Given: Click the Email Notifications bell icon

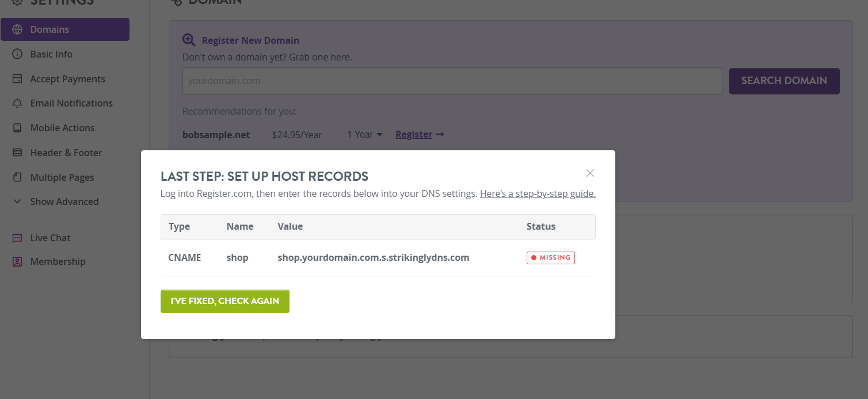Looking at the screenshot, I should pyautogui.click(x=17, y=103).
